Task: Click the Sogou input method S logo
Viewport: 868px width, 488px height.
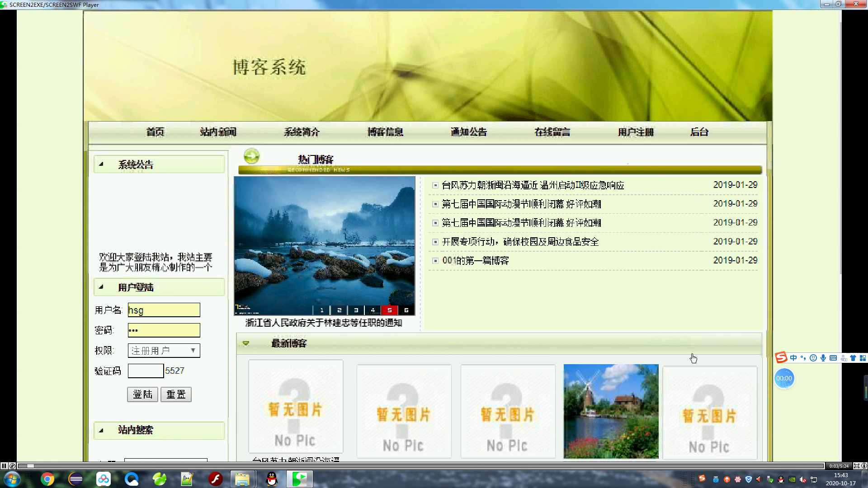Action: pos(781,358)
